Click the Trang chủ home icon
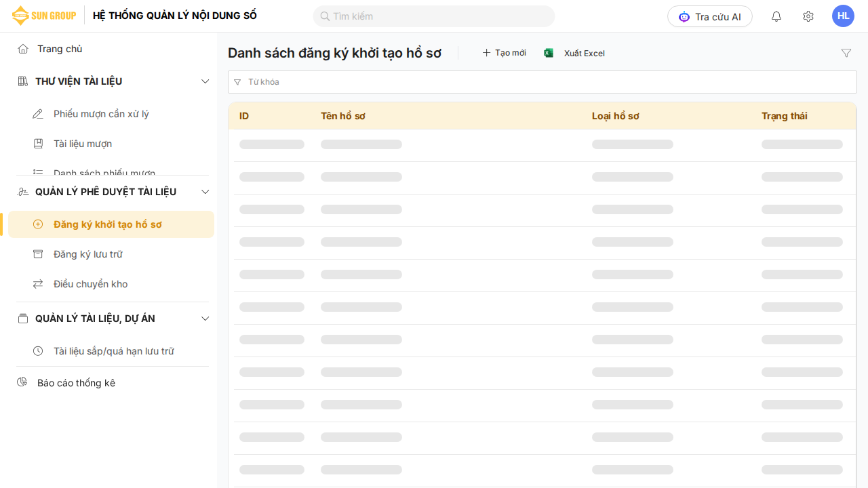Viewport: 868px width, 488px height. point(23,49)
